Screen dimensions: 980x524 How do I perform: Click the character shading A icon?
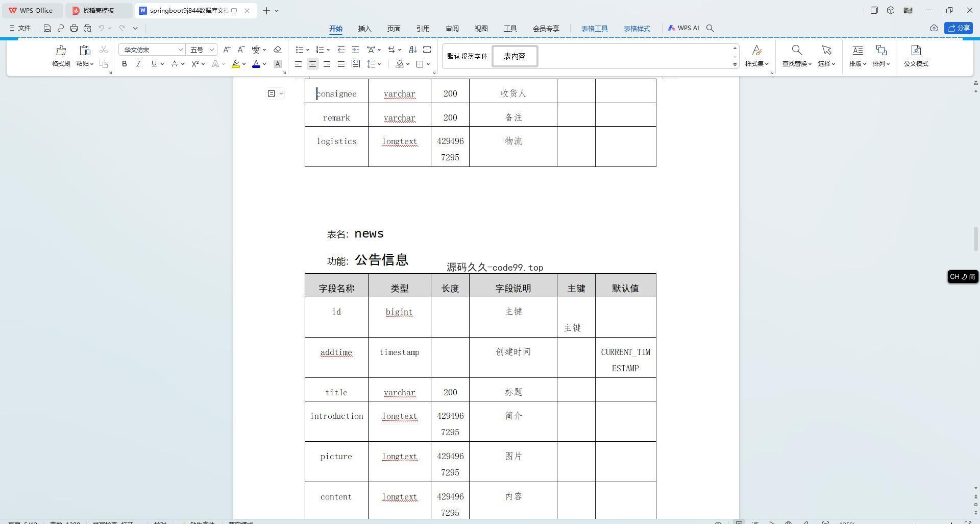(277, 64)
